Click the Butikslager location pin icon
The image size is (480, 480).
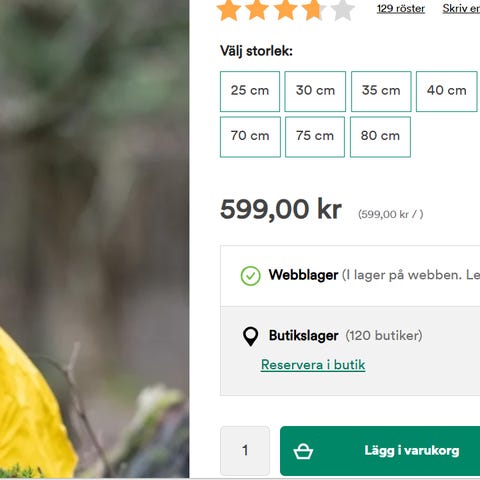click(x=250, y=337)
